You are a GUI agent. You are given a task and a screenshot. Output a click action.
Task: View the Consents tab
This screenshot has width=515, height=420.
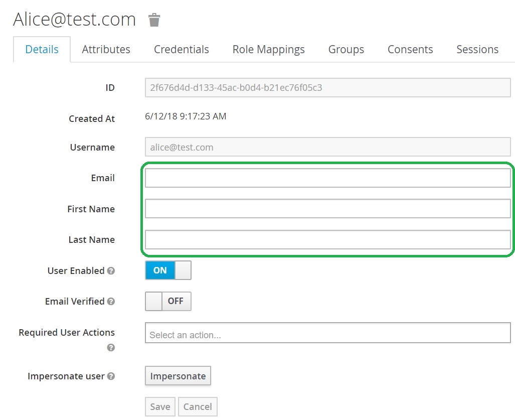410,50
